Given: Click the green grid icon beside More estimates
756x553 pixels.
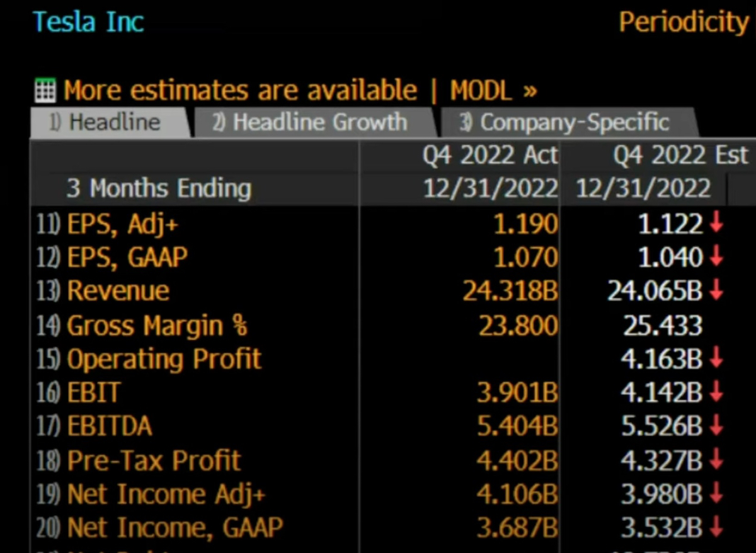Looking at the screenshot, I should pos(45,91).
